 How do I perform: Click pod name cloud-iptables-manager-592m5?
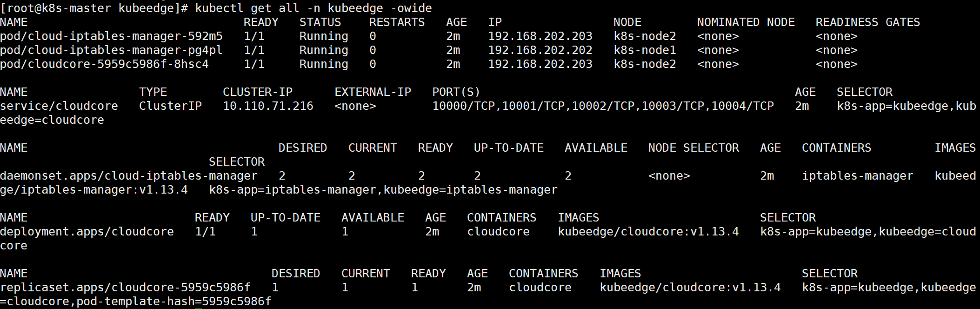[111, 36]
